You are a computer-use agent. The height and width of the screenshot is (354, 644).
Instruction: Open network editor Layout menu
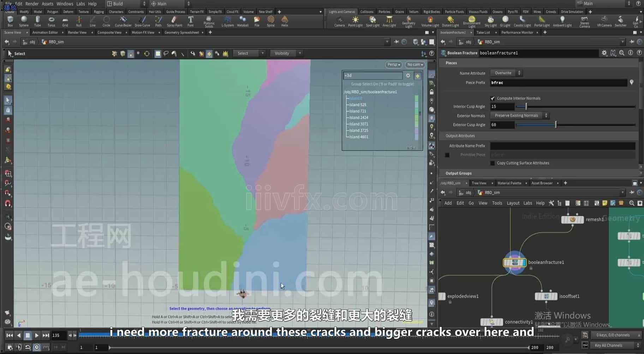[x=513, y=203]
